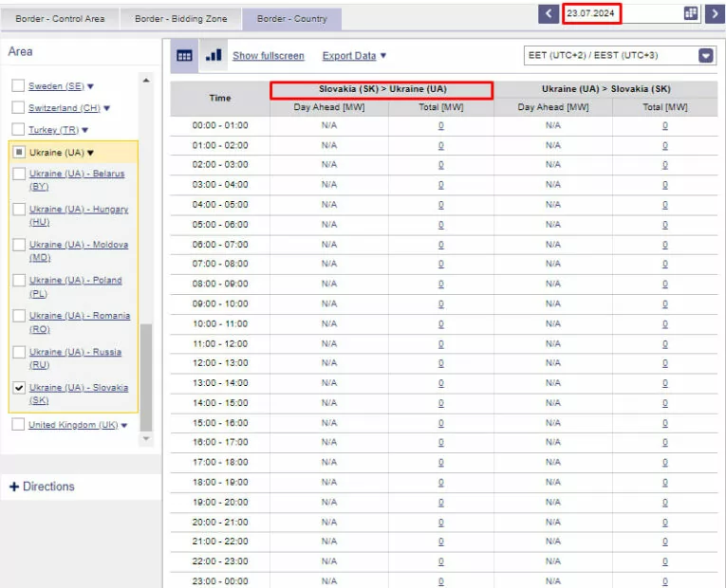This screenshot has width=726, height=588.
Task: Select the Border - Country tab
Action: pyautogui.click(x=291, y=19)
